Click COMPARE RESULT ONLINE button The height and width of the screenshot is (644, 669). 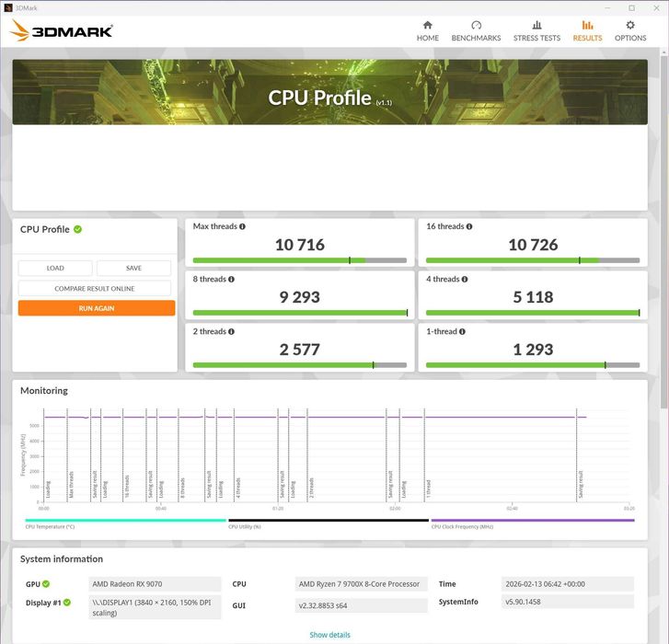pos(94,288)
